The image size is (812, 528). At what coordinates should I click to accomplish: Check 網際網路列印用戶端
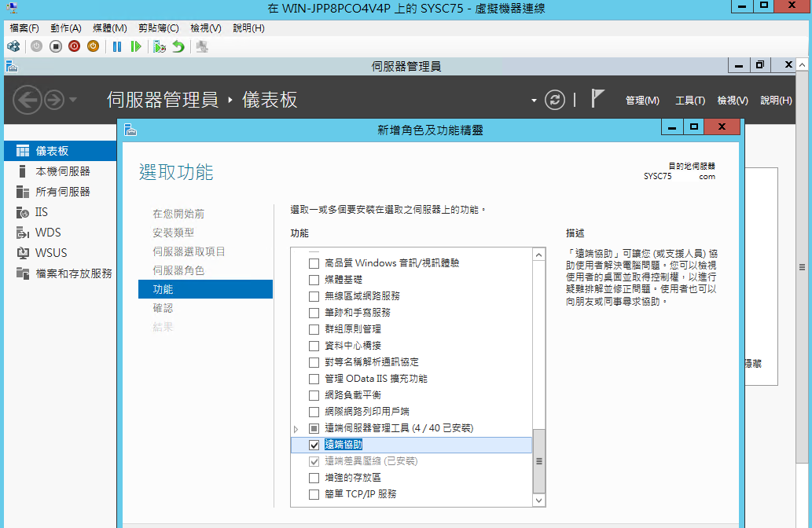[x=314, y=412]
